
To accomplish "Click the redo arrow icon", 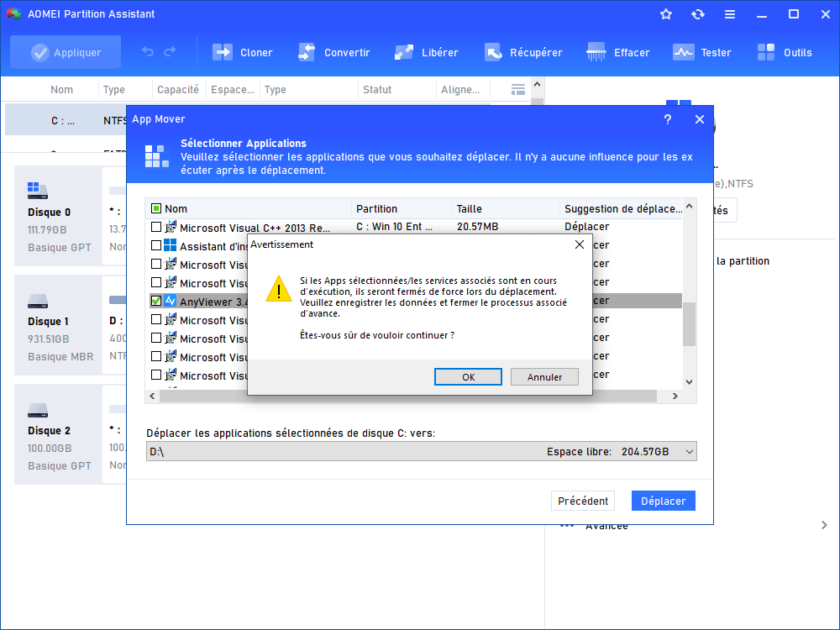I will pos(170,52).
